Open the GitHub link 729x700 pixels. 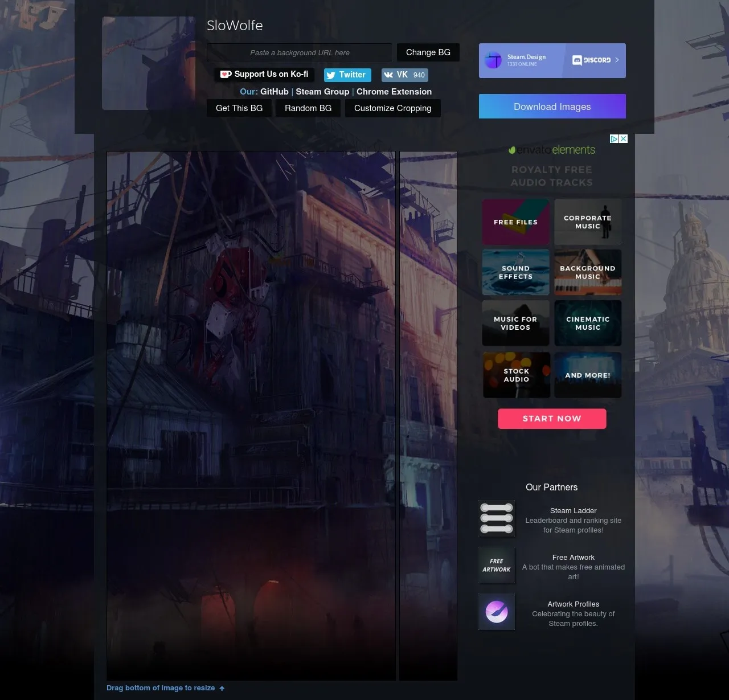[x=275, y=92]
